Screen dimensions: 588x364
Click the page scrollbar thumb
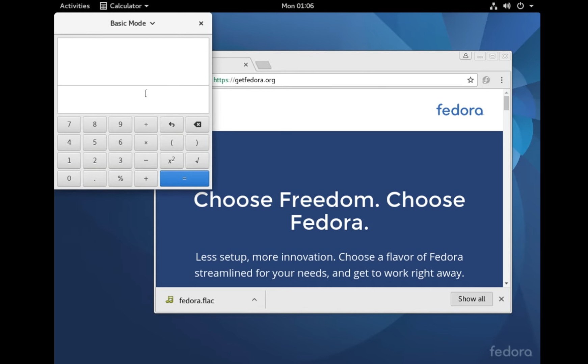click(x=506, y=103)
